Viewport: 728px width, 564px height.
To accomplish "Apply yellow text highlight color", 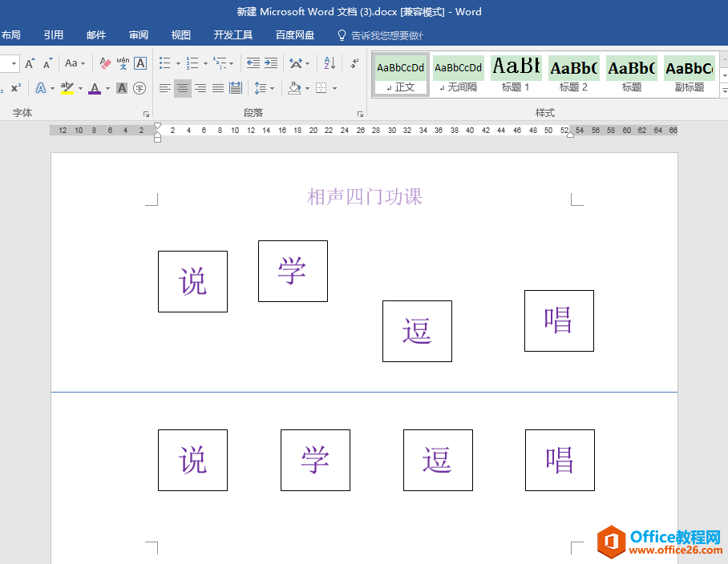I will point(67,88).
